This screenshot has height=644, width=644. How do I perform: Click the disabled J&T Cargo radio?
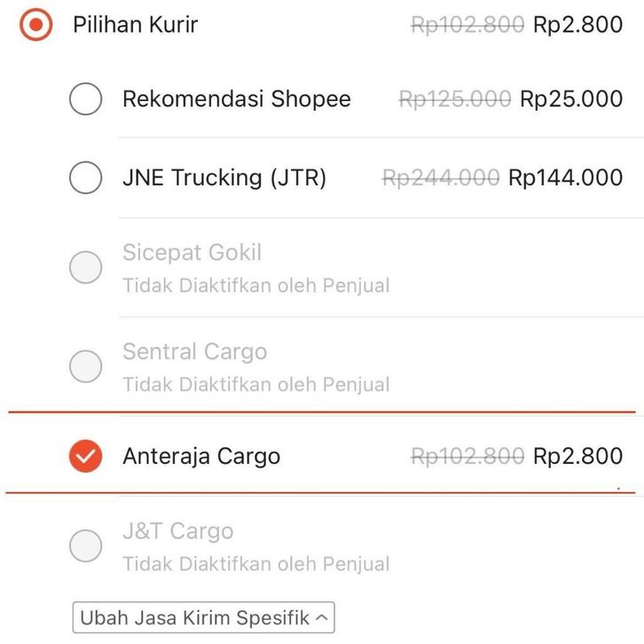pos(85,546)
